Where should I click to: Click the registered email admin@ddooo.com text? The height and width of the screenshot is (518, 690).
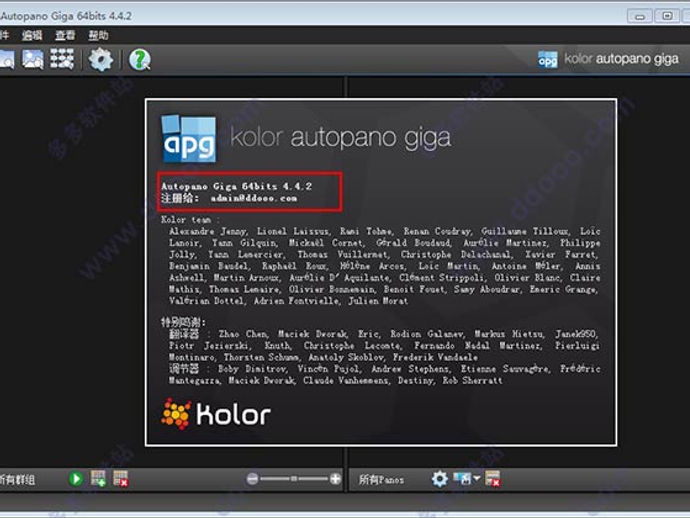[253, 198]
